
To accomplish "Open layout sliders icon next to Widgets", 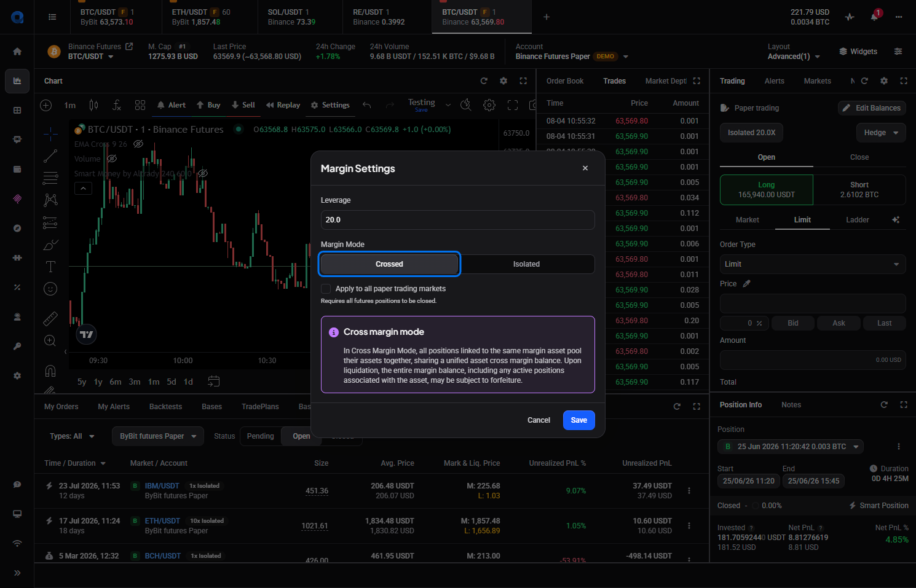I will coord(898,52).
